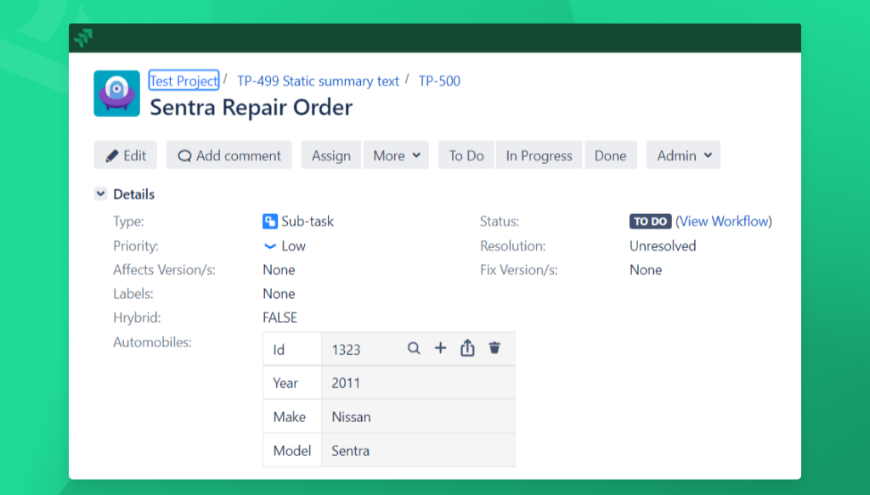Click the Affects Version/s value None
The image size is (870, 495).
click(279, 270)
